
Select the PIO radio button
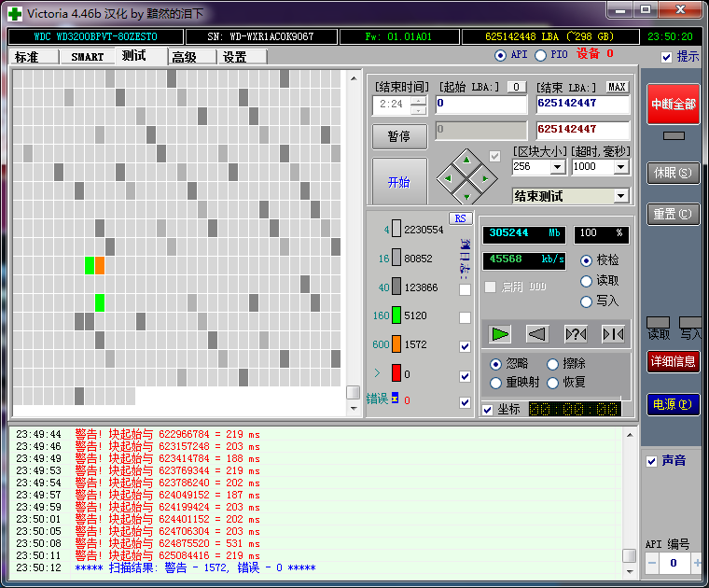click(540, 55)
